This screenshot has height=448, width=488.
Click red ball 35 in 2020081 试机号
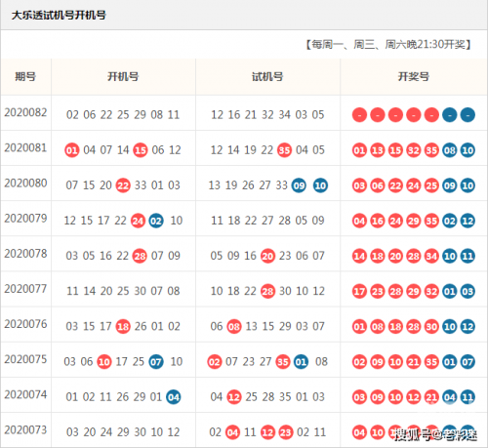[x=284, y=150]
